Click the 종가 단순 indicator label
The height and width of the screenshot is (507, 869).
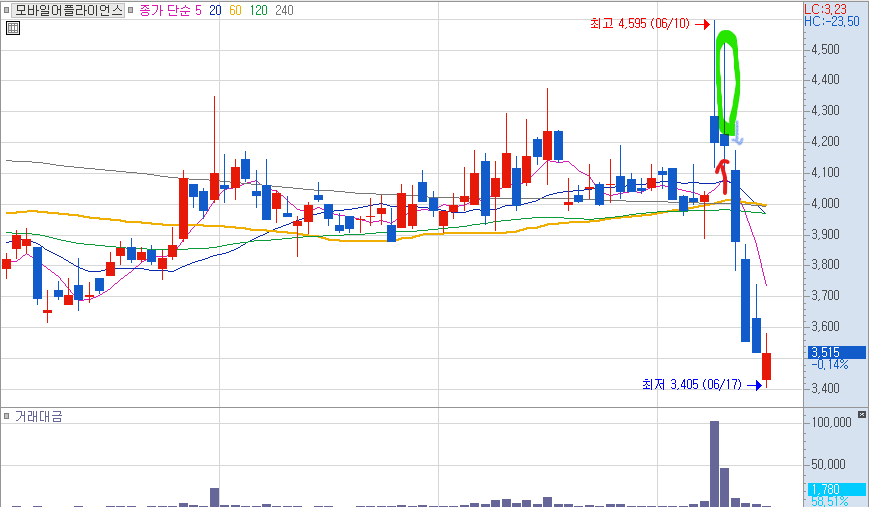[164, 11]
